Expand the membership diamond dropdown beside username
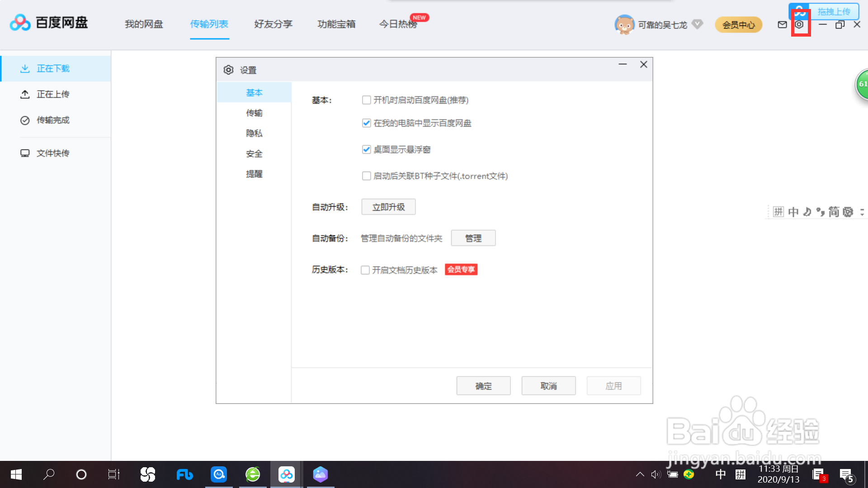868x488 pixels. click(698, 24)
